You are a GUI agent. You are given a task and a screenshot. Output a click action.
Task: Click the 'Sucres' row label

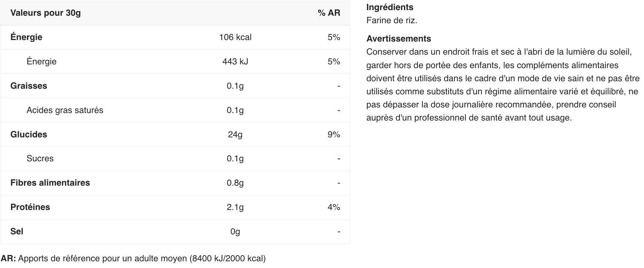coord(40,158)
